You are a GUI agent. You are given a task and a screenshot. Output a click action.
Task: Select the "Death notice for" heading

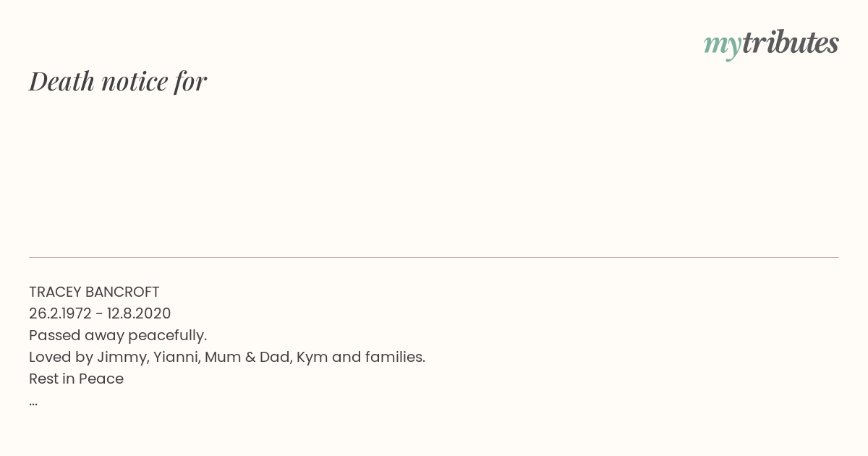click(118, 81)
